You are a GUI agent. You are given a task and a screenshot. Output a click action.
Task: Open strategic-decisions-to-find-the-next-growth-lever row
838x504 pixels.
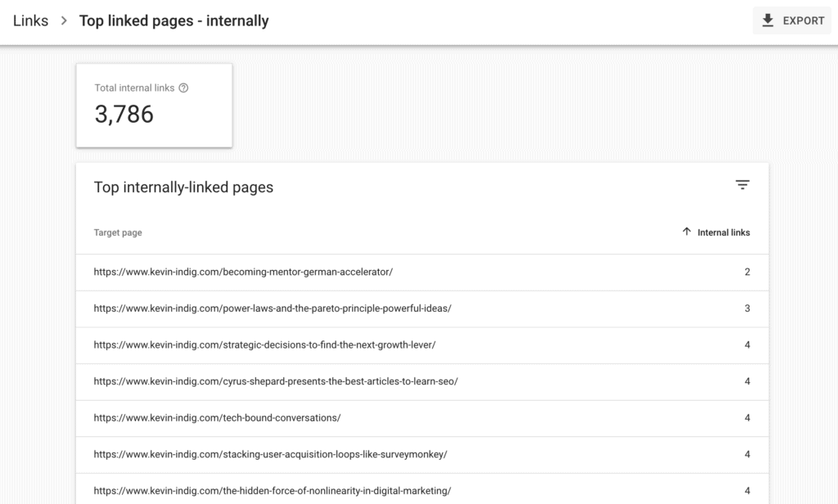(264, 344)
